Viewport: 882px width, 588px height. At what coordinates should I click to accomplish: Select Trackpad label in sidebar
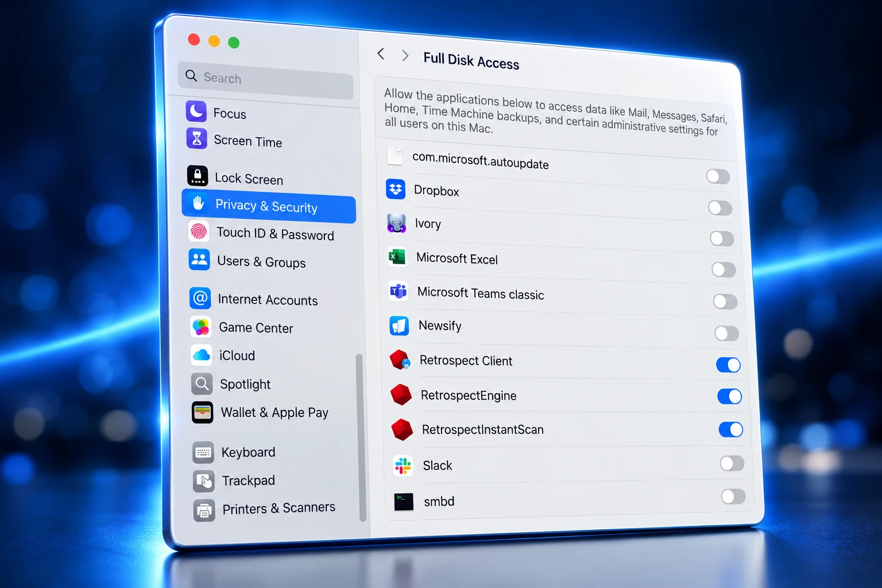(249, 480)
